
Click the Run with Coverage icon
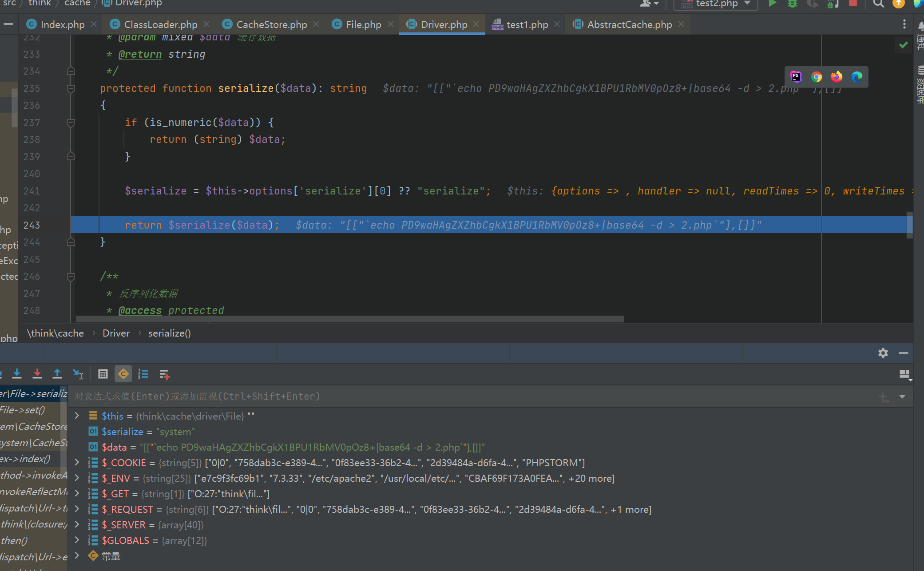point(813,4)
